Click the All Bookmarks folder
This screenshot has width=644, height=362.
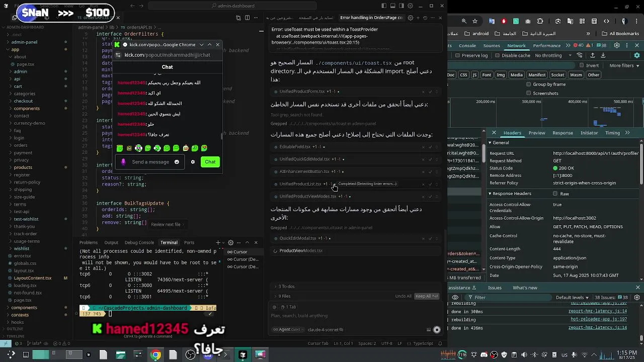point(620,34)
